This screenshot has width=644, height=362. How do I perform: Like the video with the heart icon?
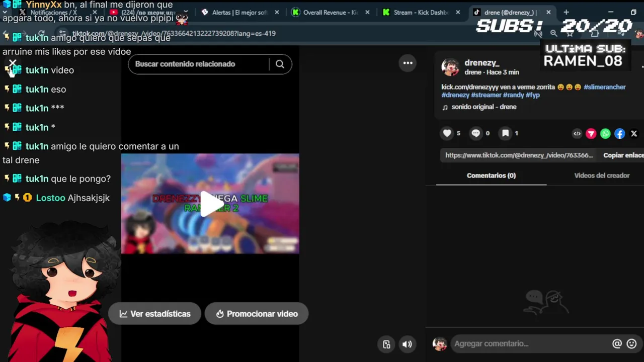(447, 133)
